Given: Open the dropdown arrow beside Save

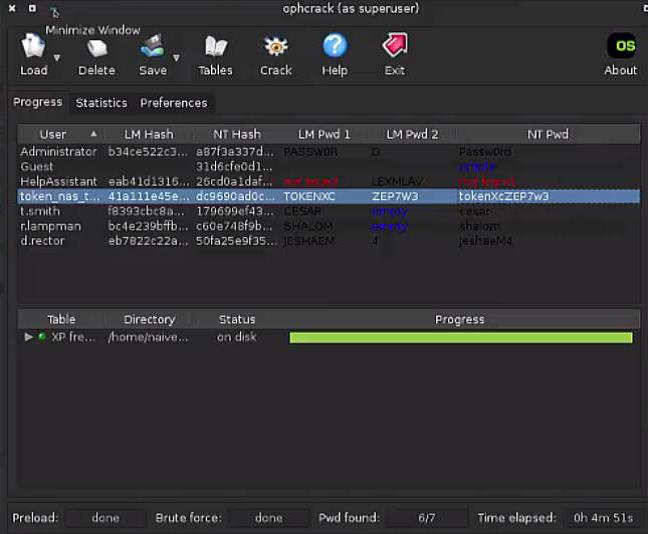Looking at the screenshot, I should click(177, 58).
